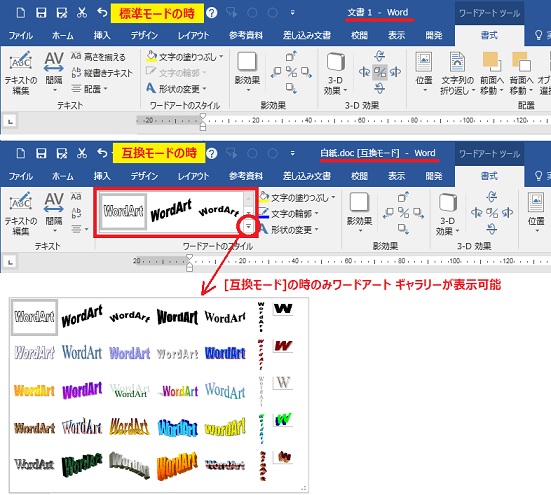Open 3-D 効果 in compatibility-mode ribbon

[x=447, y=214]
